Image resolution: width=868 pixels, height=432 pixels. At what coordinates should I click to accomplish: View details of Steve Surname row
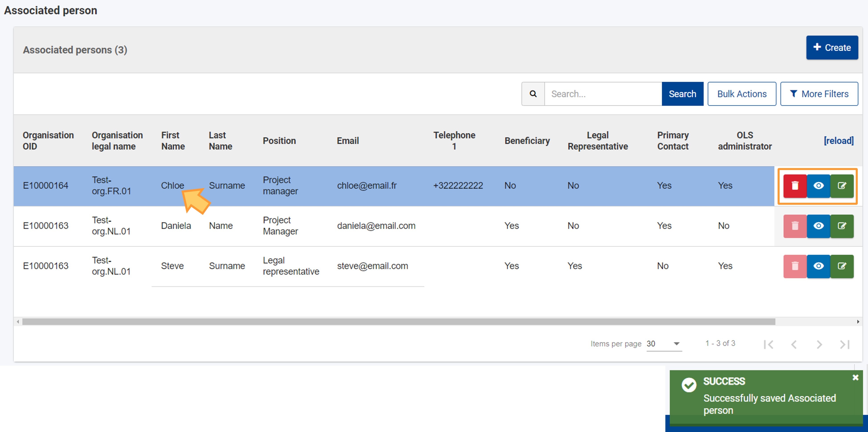pyautogui.click(x=819, y=266)
